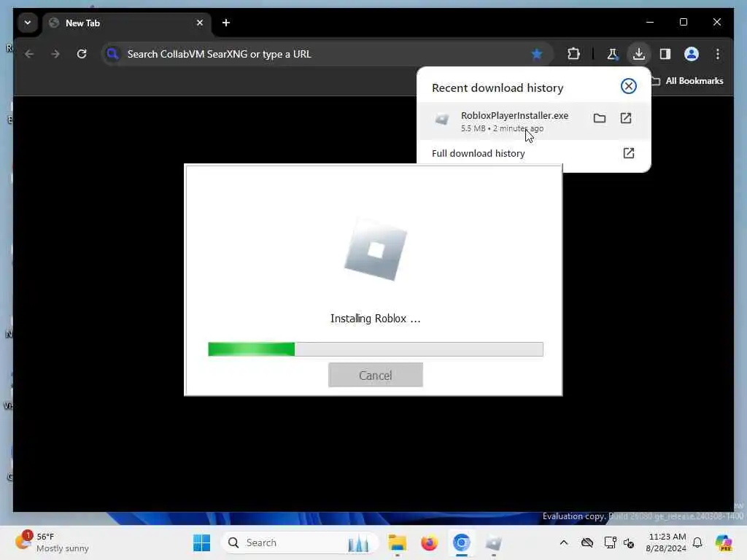Focus the Search CollabVM SearXNG address bar
The width and height of the screenshot is (747, 560).
pos(326,54)
